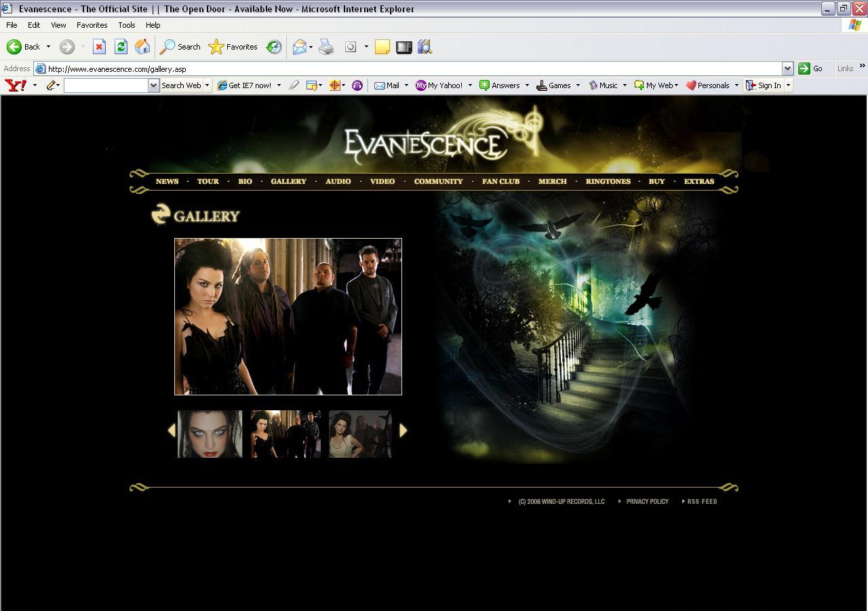Open the PRIVACY POLICY footer link

[x=647, y=502]
